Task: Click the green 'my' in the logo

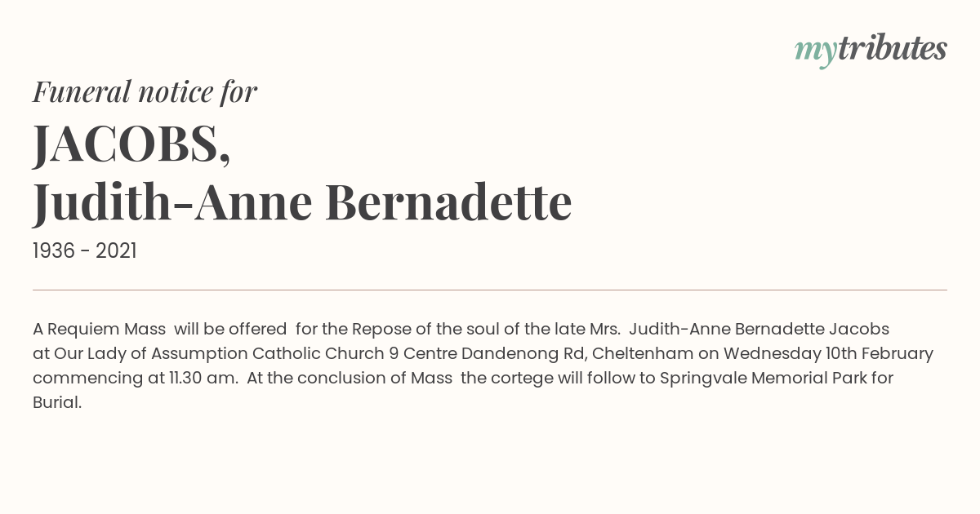Action: (x=816, y=52)
